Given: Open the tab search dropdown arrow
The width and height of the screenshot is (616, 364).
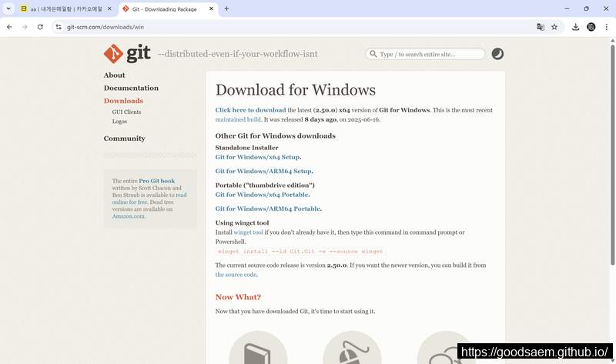Looking at the screenshot, I should pyautogui.click(x=8, y=8).
